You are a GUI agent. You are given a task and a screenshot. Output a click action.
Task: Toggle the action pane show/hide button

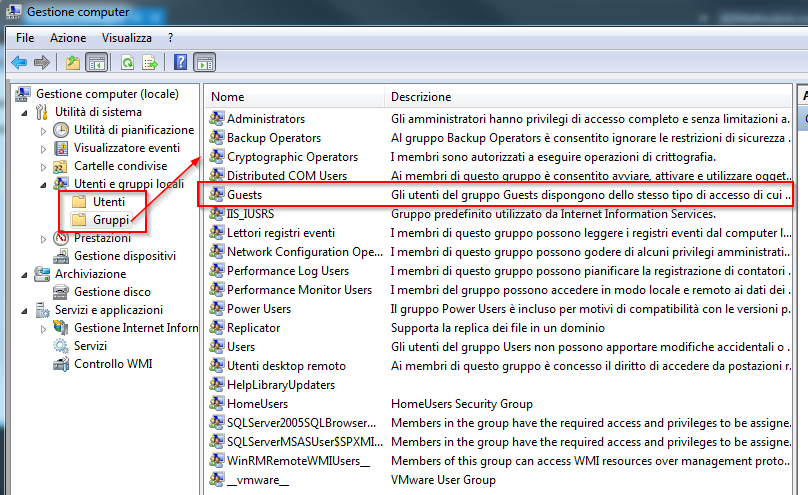tap(204, 62)
